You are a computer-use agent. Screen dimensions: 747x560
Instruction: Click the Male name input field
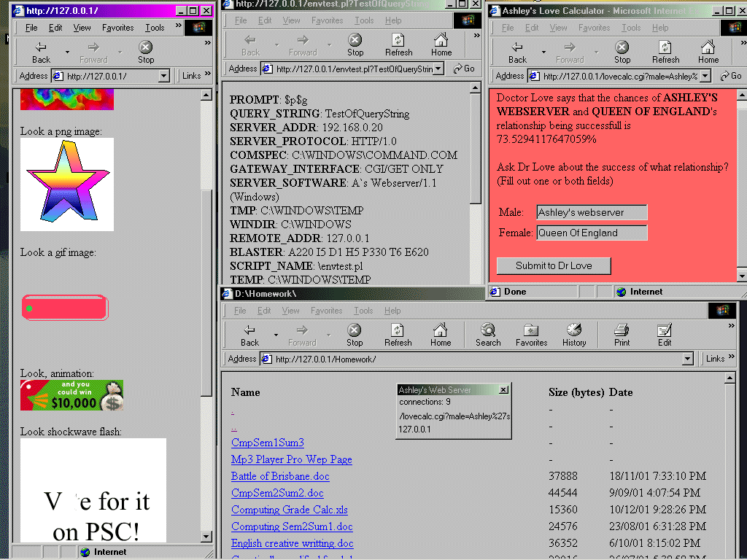[592, 212]
